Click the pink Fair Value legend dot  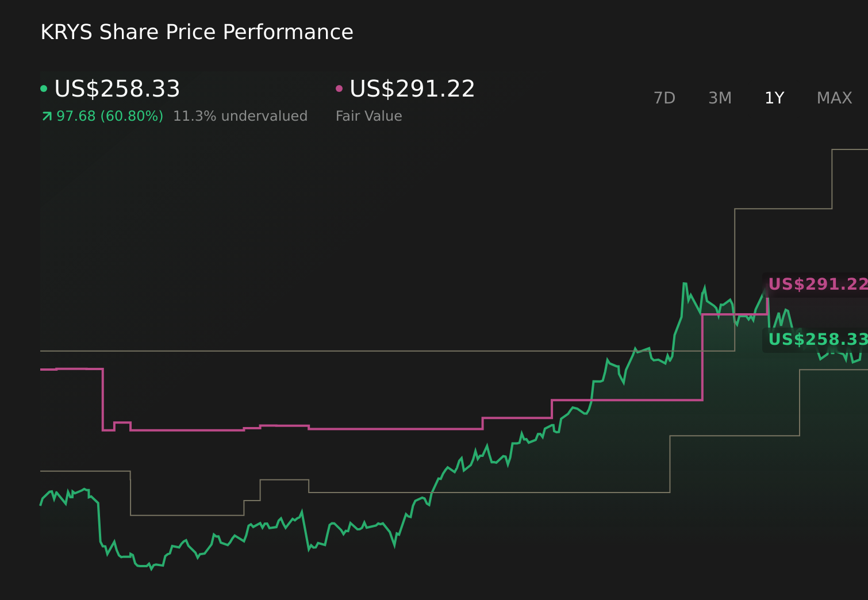point(339,89)
